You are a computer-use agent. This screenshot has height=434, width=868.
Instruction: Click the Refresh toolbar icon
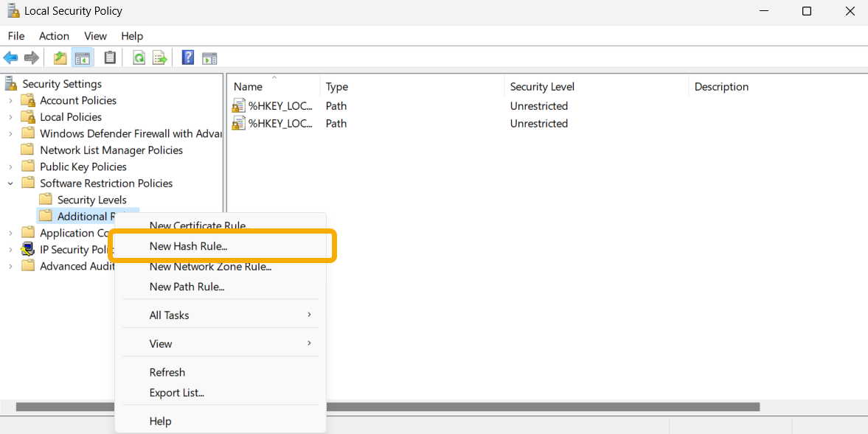point(139,57)
